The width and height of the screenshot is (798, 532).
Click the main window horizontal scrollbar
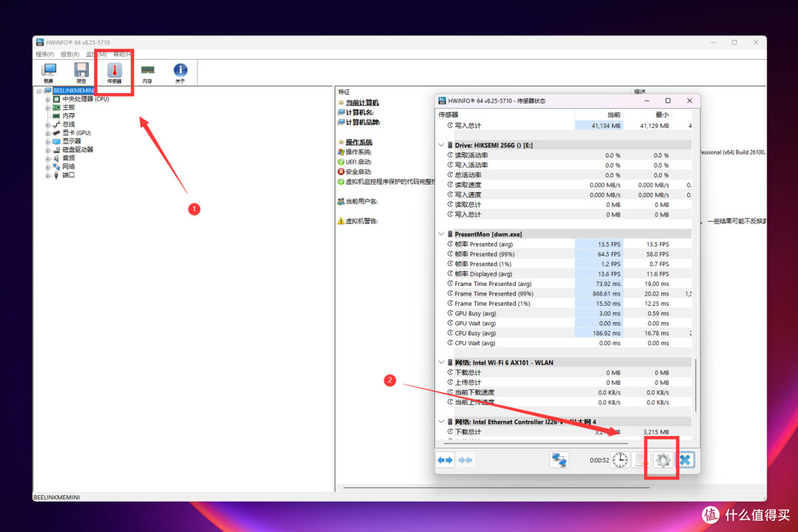coord(497,488)
